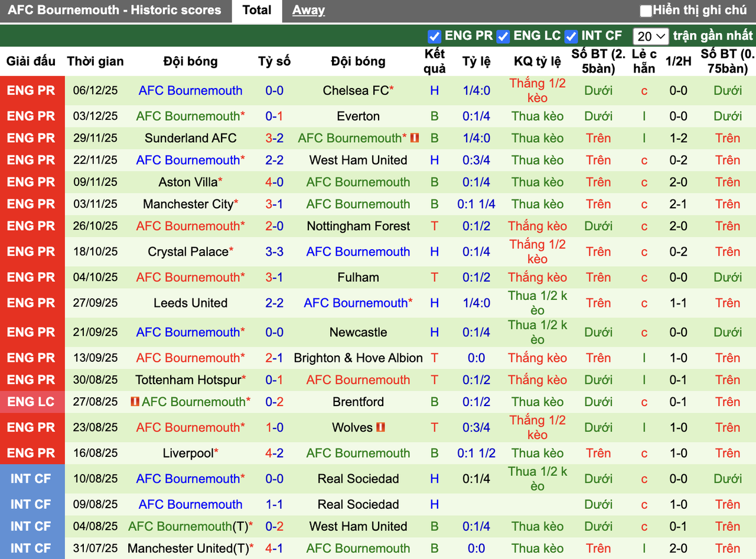Click the Giải đấu column header

coord(31,61)
